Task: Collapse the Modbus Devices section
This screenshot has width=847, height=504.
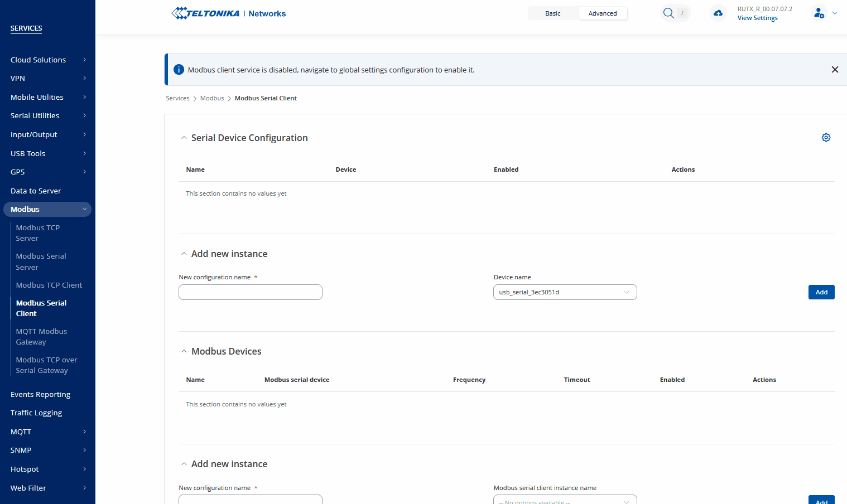Action: (x=184, y=351)
